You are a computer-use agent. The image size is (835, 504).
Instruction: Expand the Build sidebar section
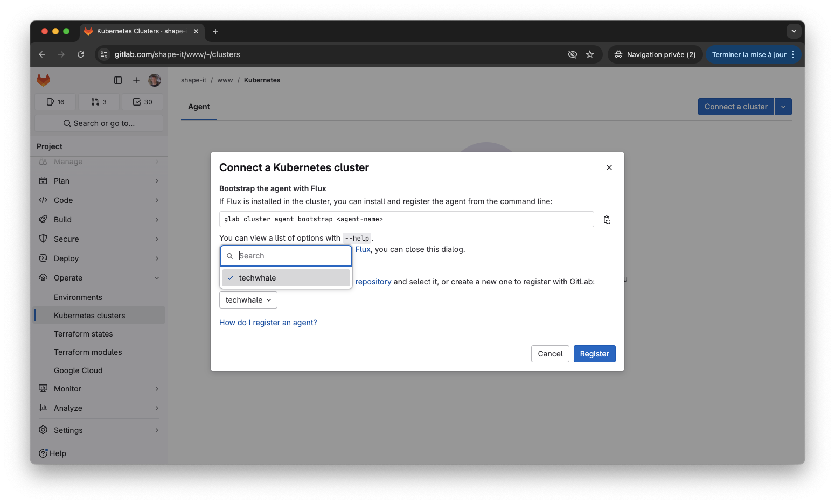(x=99, y=220)
